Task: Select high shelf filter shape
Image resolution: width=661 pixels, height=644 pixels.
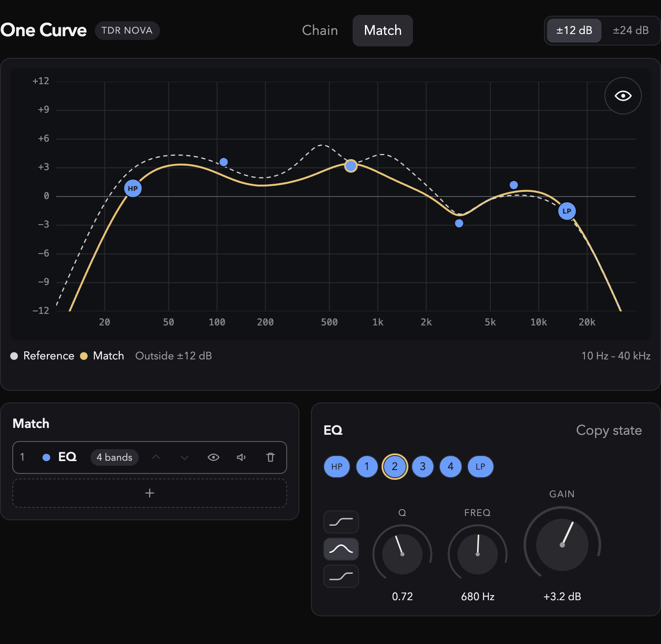Action: pyautogui.click(x=341, y=576)
